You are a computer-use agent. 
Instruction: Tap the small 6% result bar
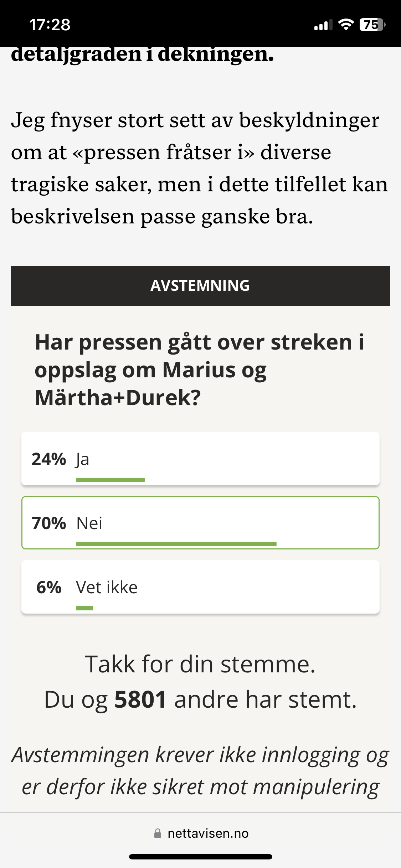pos(84,608)
